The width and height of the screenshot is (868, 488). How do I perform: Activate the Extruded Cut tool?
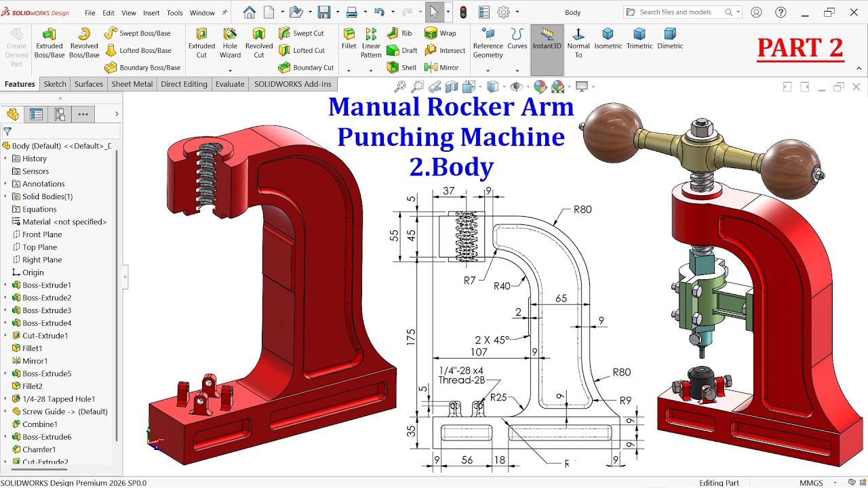pos(201,43)
